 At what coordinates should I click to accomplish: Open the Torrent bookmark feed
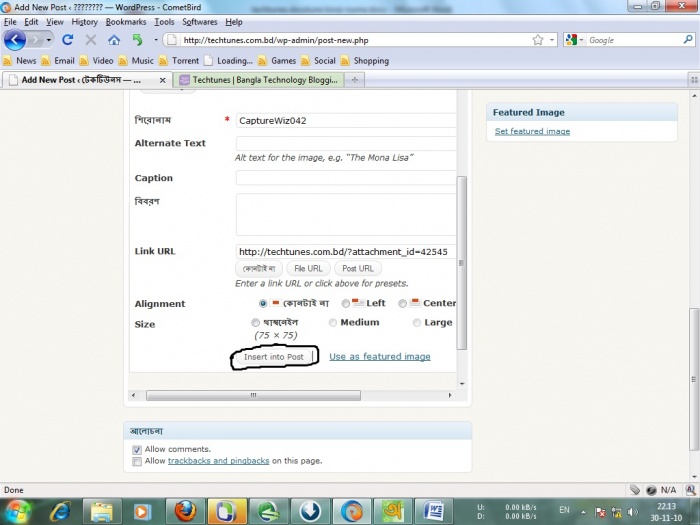pos(179,61)
